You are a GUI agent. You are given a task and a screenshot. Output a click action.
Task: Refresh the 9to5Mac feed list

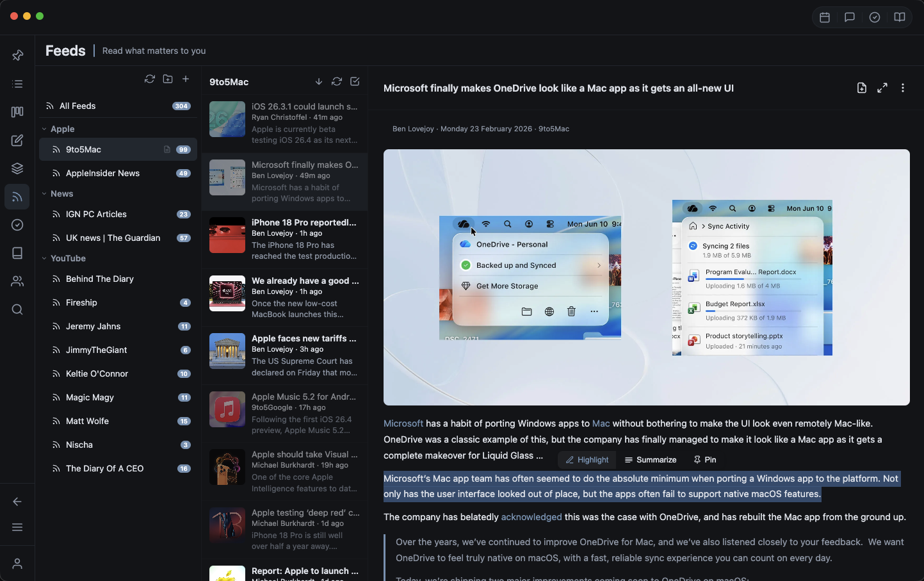coord(336,82)
